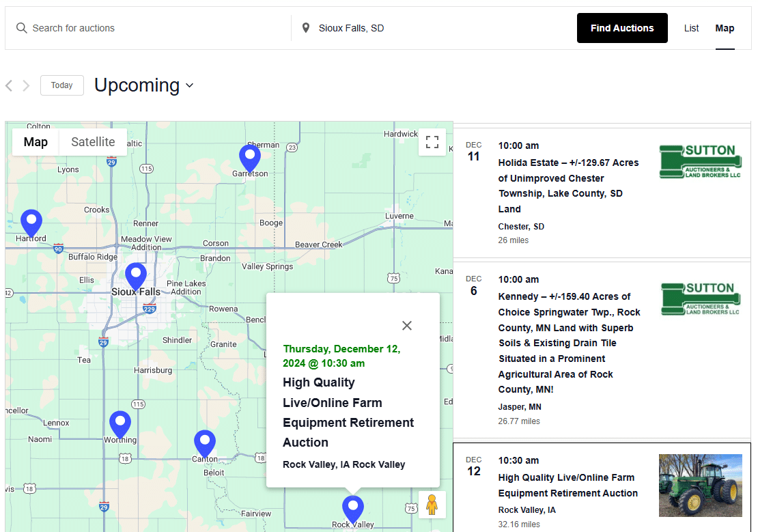The height and width of the screenshot is (532, 758).
Task: Click the map pin at Hartford
Action: pyautogui.click(x=31, y=223)
